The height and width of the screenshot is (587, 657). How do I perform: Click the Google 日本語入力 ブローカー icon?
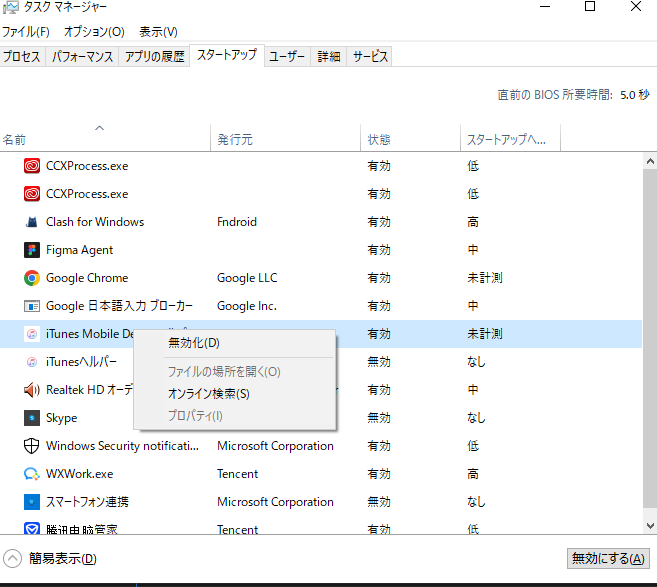click(x=32, y=306)
